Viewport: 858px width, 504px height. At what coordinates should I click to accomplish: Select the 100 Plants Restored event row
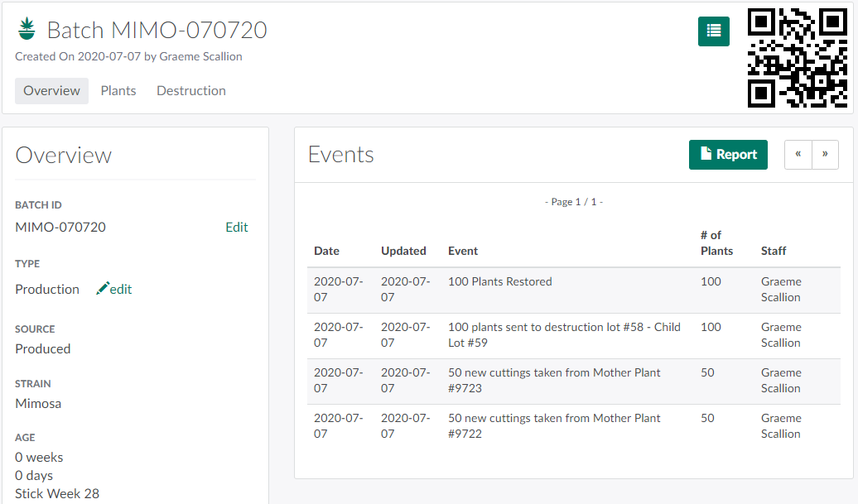499,282
